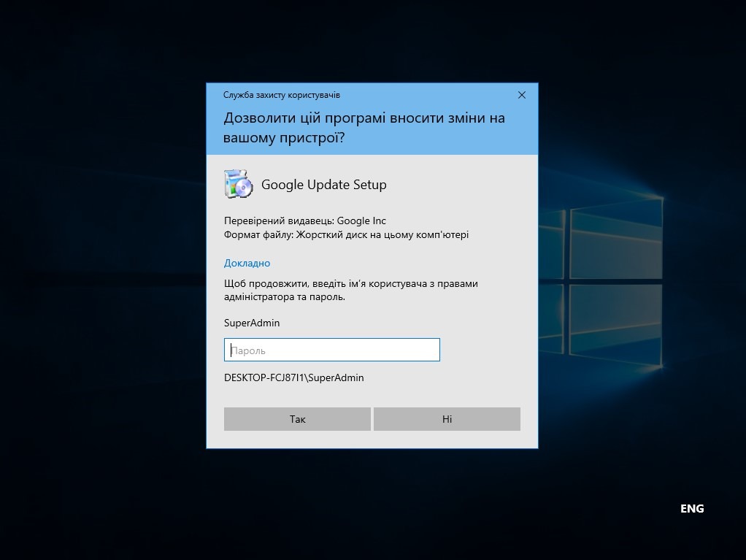Click the Google Update Setup program name

[x=323, y=185]
